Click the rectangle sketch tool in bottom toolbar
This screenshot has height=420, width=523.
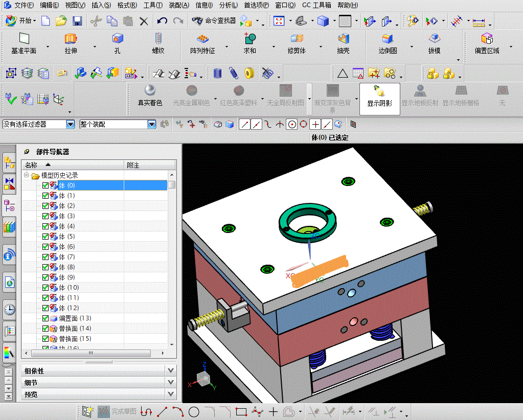tap(241, 412)
